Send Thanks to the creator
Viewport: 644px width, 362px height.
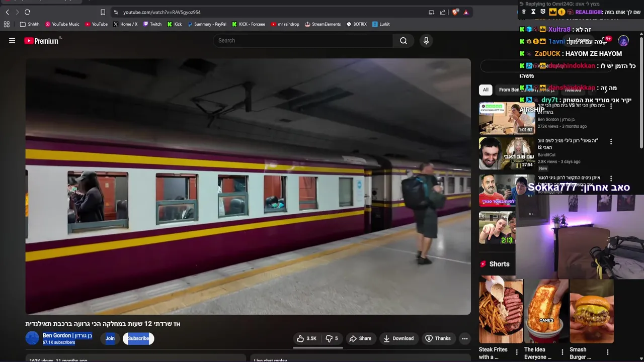[438, 338]
